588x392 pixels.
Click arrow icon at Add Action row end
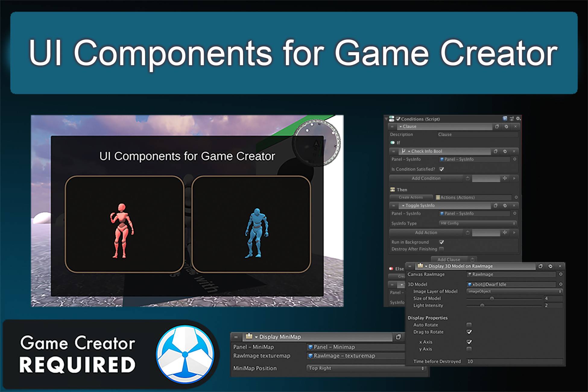(x=514, y=232)
